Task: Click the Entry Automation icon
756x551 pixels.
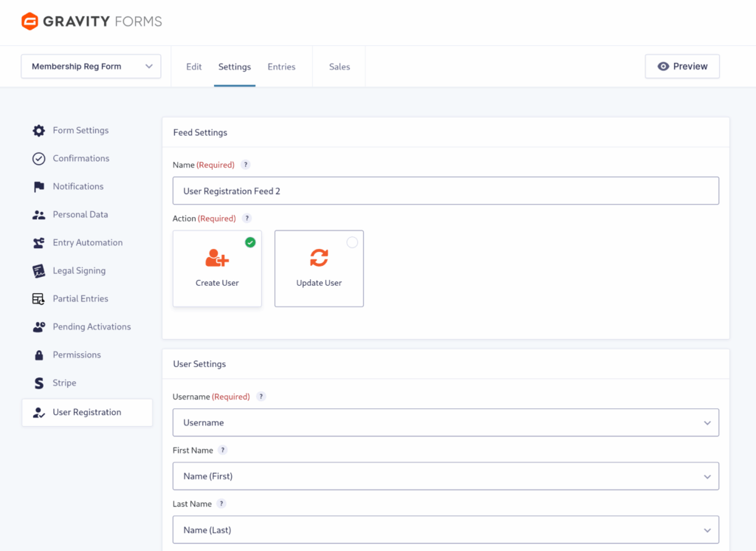Action: tap(38, 243)
